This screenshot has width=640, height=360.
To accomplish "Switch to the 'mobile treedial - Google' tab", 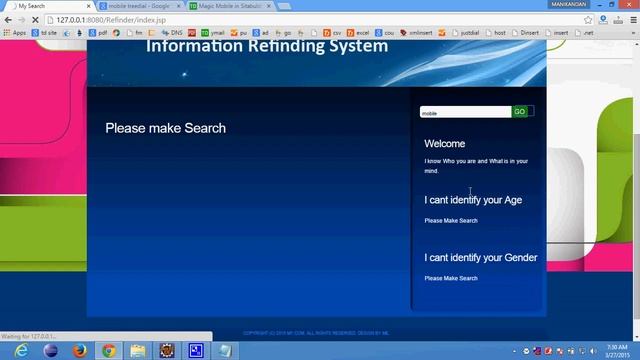I will click(x=139, y=6).
